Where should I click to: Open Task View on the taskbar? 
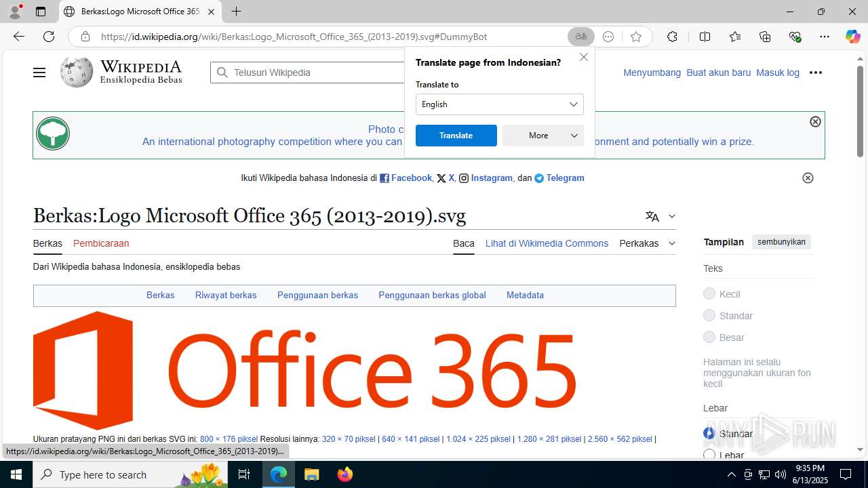(x=244, y=474)
